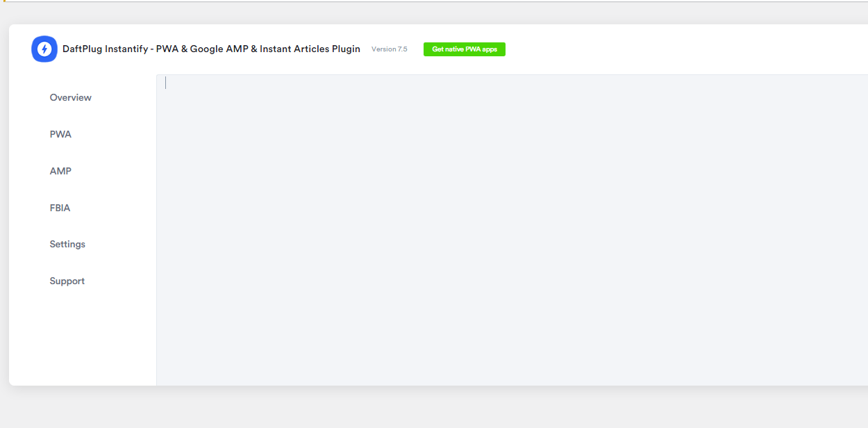The image size is (868, 428).
Task: Open the FBIA section
Action: [60, 208]
